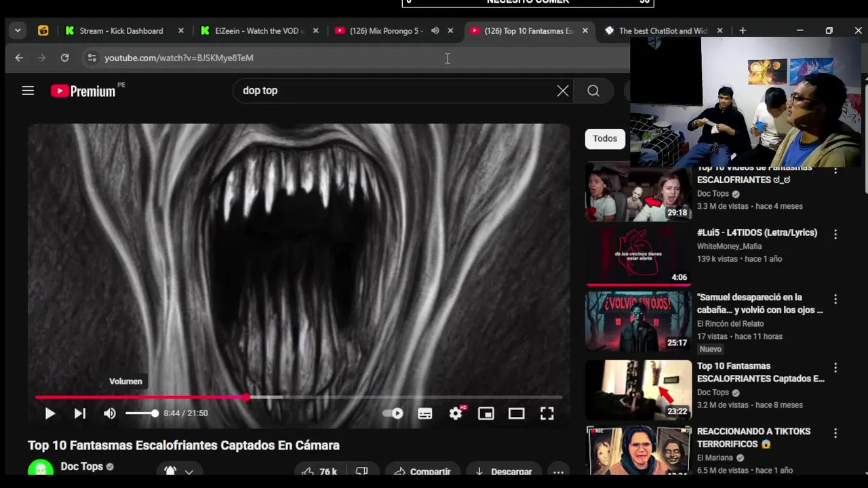Click the magnifier search button
This screenshot has height=488, width=868.
[x=593, y=91]
